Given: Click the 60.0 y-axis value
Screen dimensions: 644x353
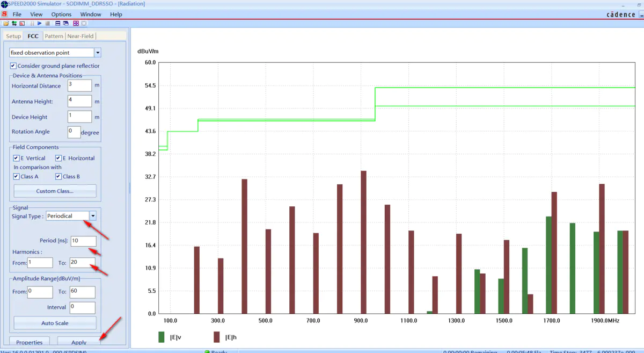Looking at the screenshot, I should click(x=150, y=62).
